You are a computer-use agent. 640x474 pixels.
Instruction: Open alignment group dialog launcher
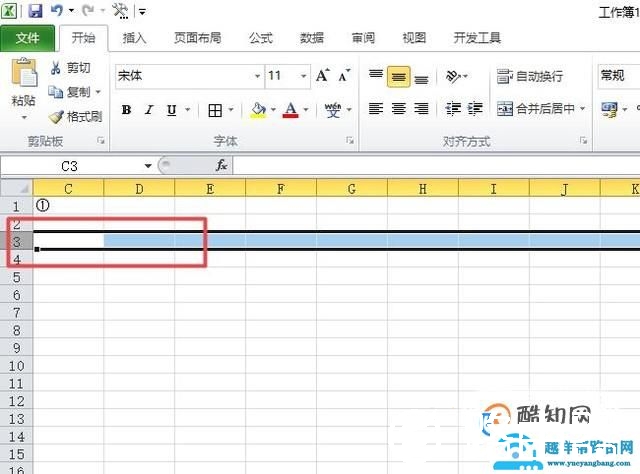pyautogui.click(x=583, y=141)
